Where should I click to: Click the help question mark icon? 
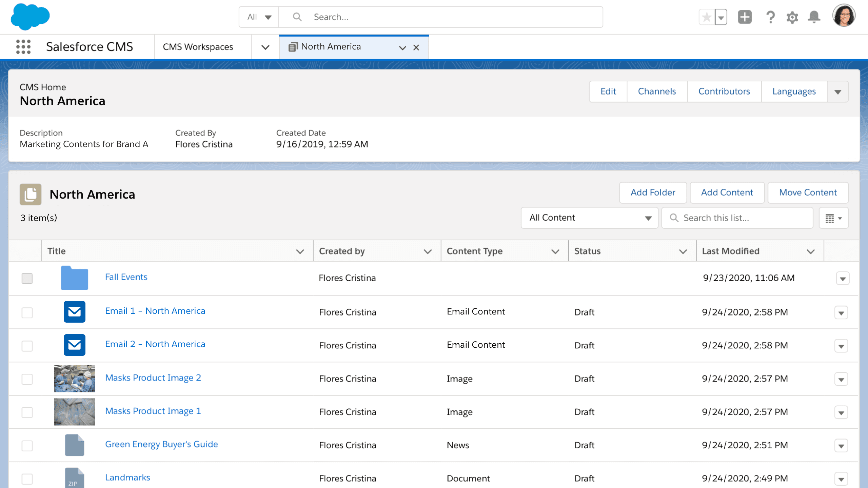(770, 17)
